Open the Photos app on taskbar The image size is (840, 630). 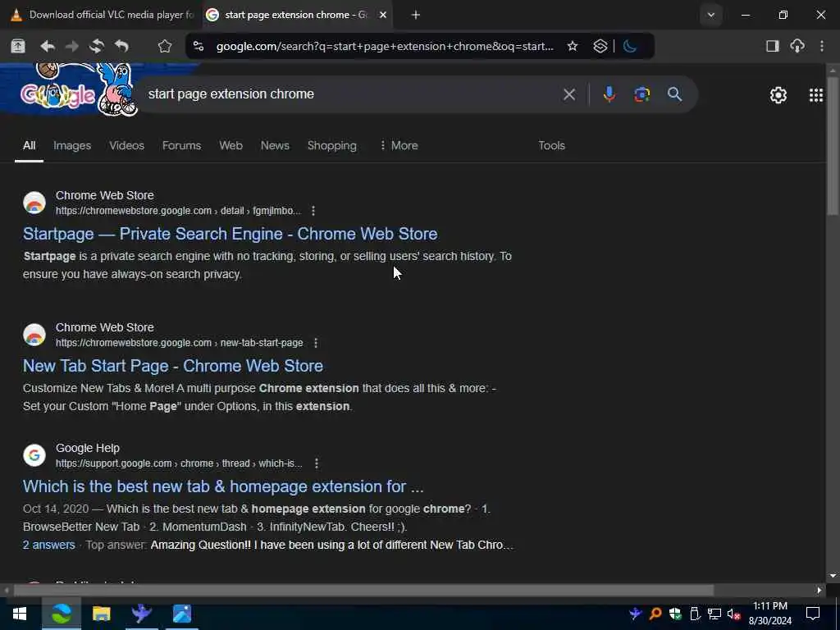[x=182, y=614]
